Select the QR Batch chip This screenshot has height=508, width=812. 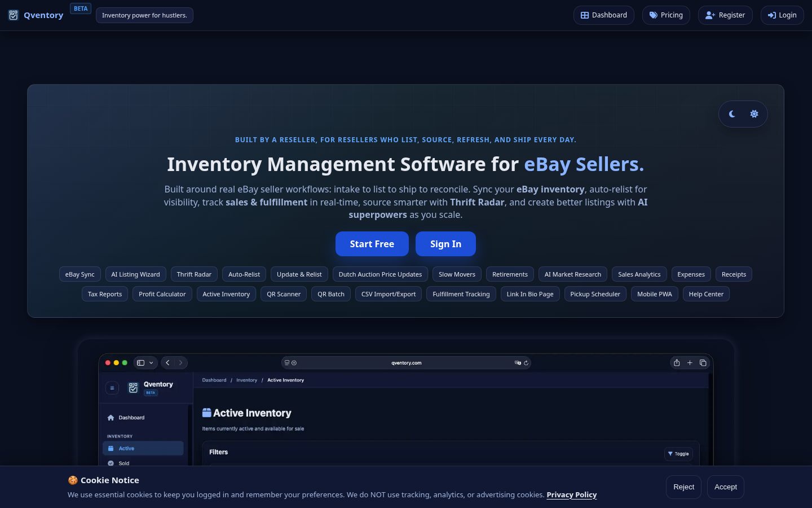point(331,294)
